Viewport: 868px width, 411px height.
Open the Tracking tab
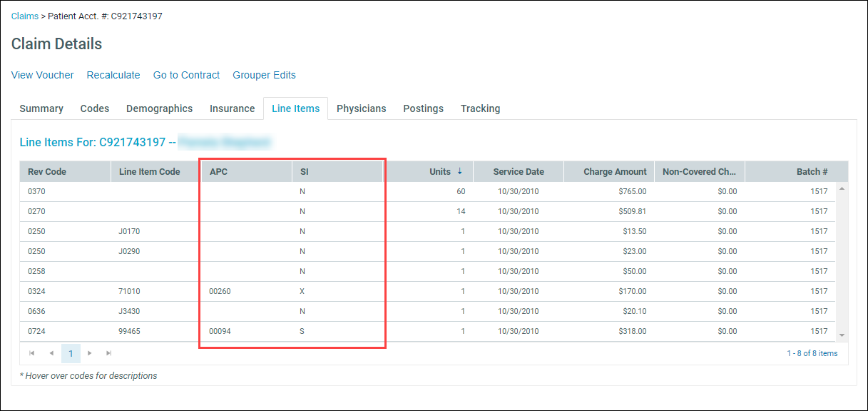click(480, 108)
